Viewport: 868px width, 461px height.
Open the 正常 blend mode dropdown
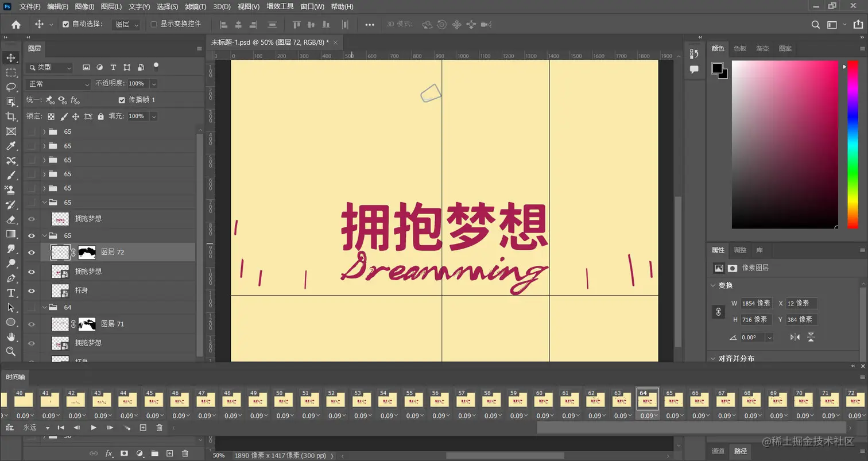point(59,84)
